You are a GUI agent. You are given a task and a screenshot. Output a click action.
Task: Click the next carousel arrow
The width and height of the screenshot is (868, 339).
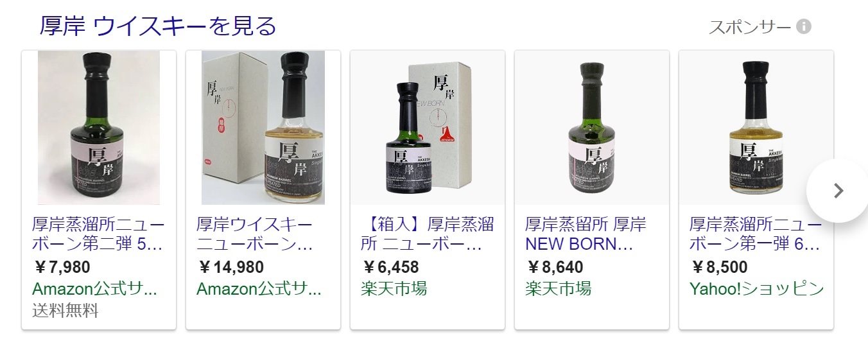[837, 191]
